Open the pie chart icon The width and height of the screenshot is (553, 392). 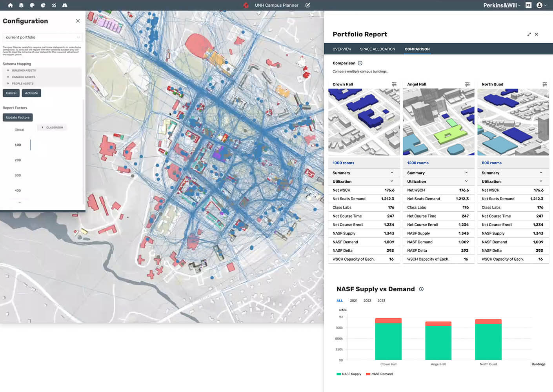(x=43, y=5)
